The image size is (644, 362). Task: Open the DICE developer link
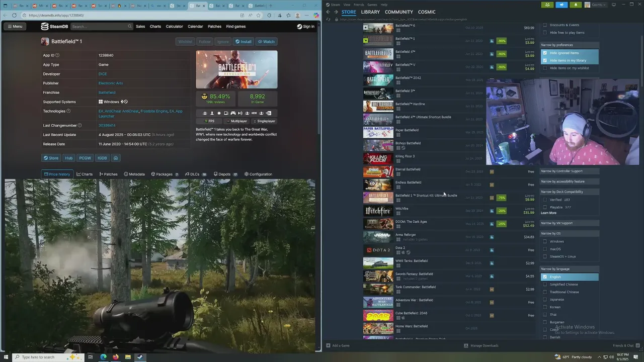(103, 74)
